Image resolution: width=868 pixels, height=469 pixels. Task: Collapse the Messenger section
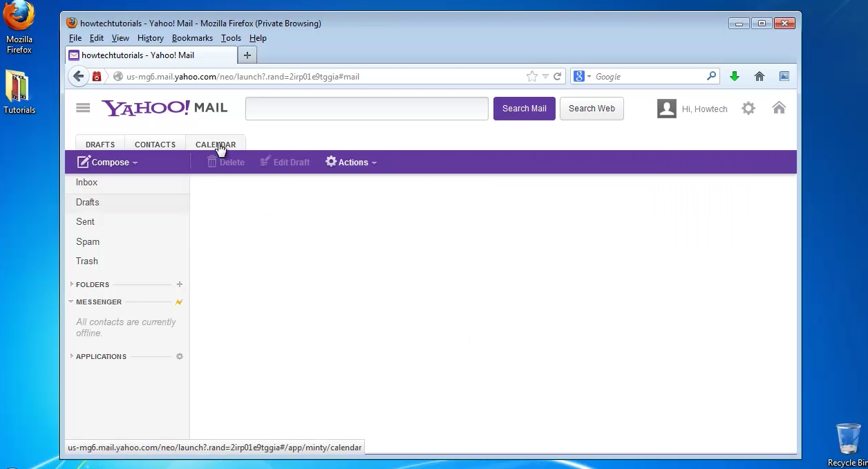click(x=71, y=302)
